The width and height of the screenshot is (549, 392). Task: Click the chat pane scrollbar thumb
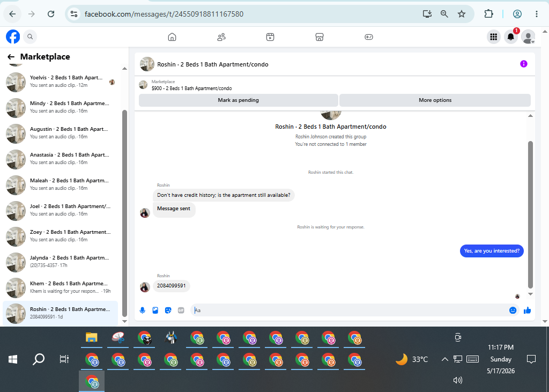530,215
